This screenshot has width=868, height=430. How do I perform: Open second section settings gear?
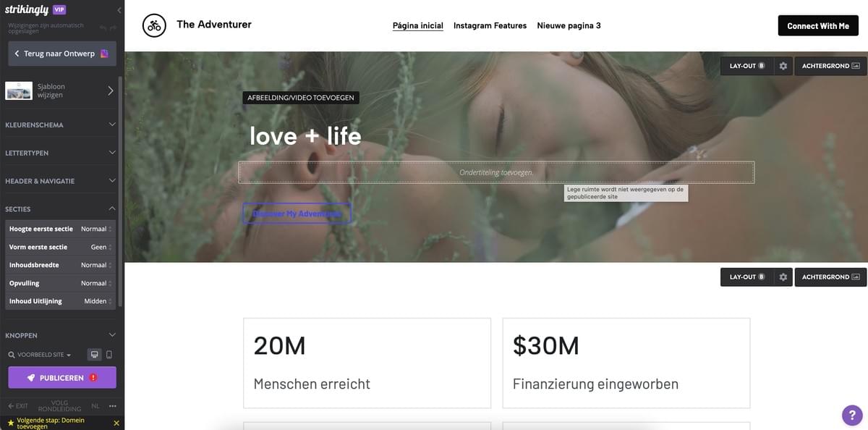pyautogui.click(x=783, y=277)
